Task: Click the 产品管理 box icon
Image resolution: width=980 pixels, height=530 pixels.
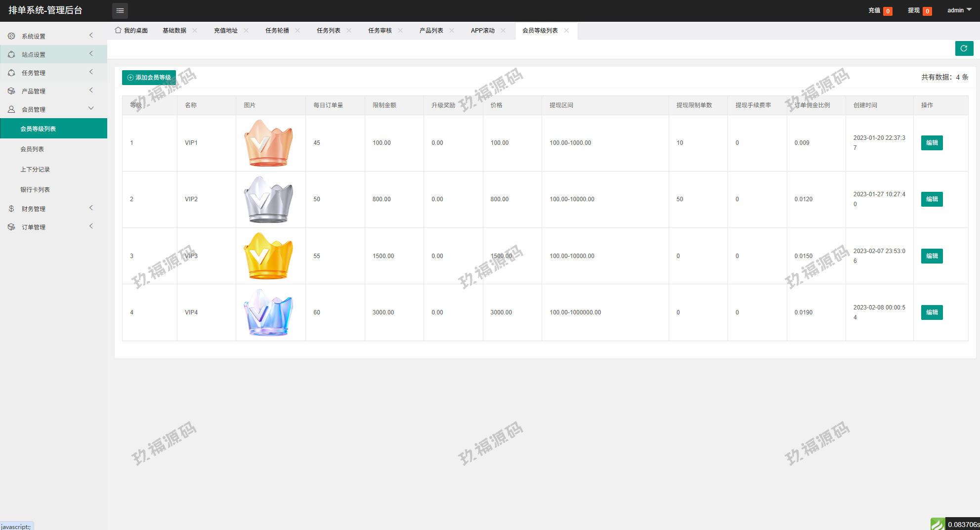Action: [x=11, y=91]
